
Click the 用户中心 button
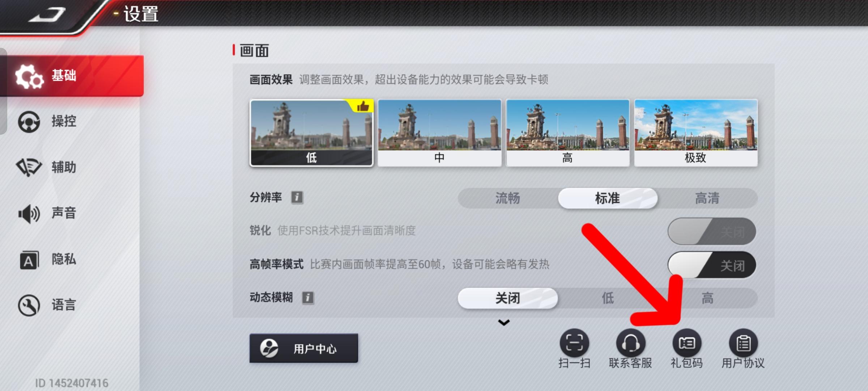click(x=304, y=348)
